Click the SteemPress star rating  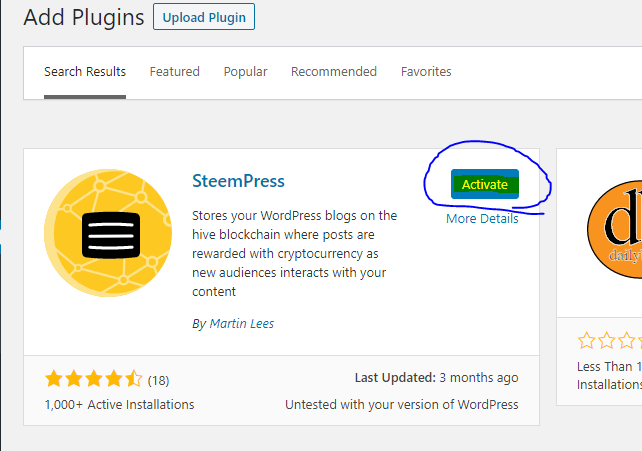94,379
